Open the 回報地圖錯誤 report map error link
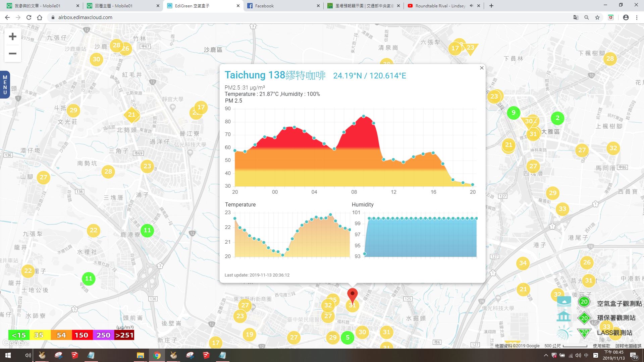Screen dimensions: 644x362 [628, 346]
